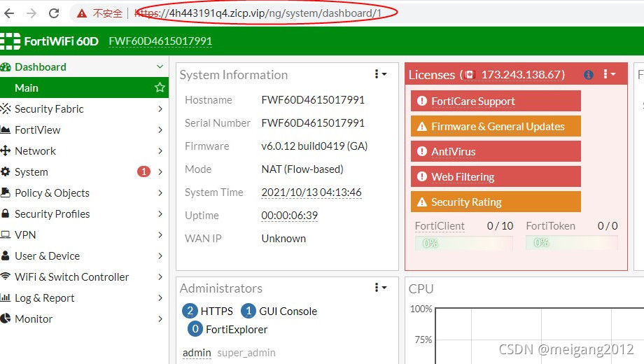This screenshot has width=644, height=364.
Task: Click the Monitor pie chart icon
Action: pyautogui.click(x=6, y=318)
